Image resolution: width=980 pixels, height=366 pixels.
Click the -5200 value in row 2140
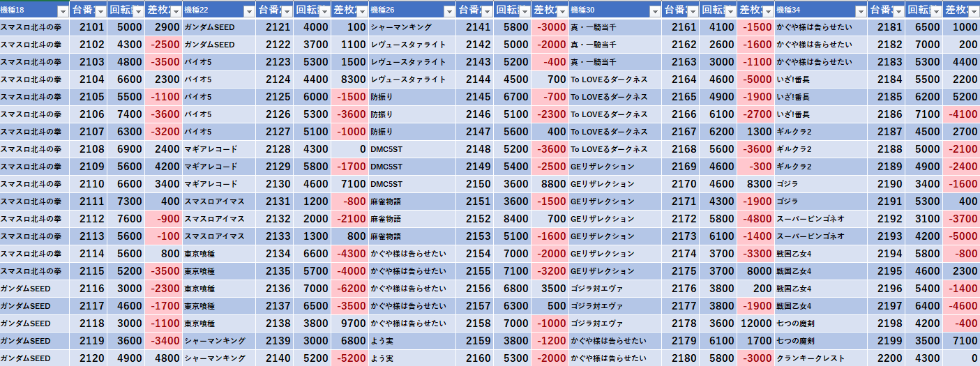tap(350, 358)
